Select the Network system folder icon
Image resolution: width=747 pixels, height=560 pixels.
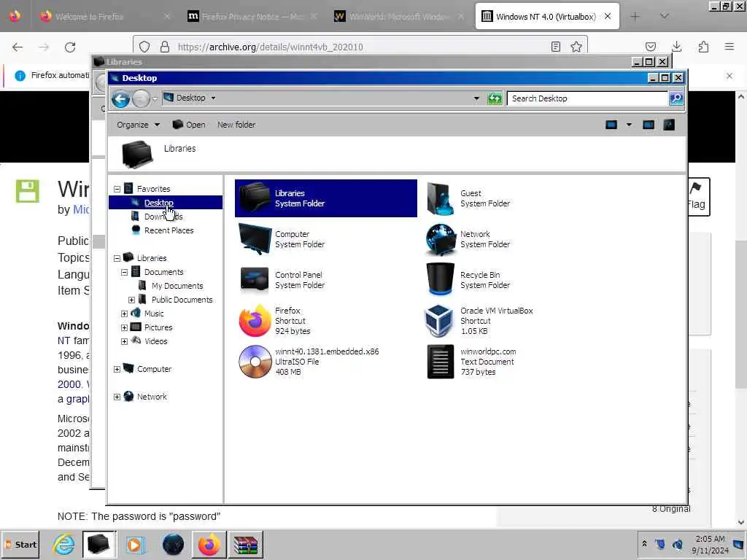(x=439, y=239)
